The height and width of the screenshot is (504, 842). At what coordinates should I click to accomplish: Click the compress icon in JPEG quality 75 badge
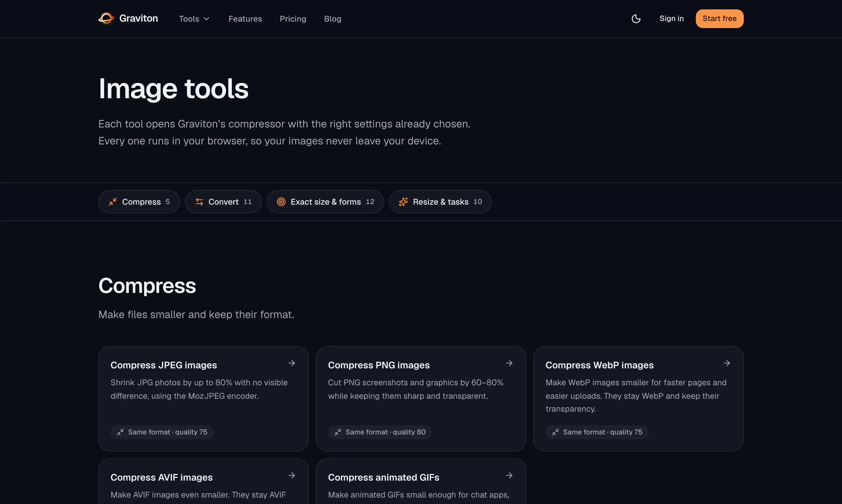click(120, 432)
